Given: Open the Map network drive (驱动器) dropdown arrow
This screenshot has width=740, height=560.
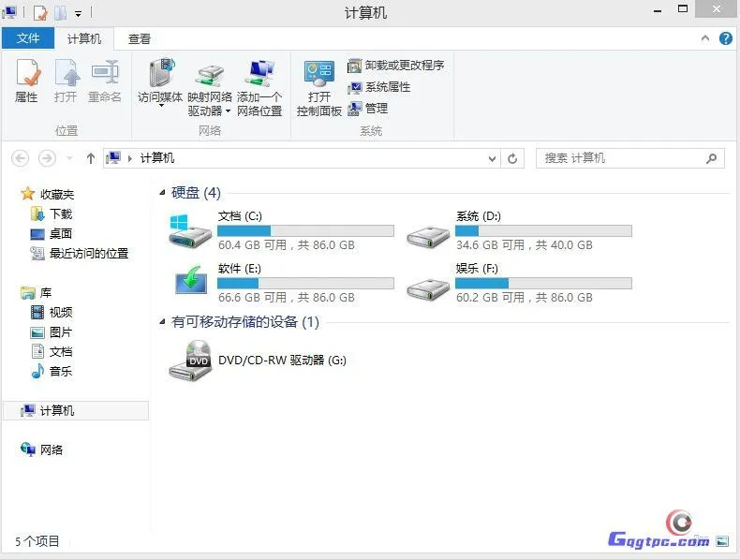Looking at the screenshot, I should [x=228, y=111].
